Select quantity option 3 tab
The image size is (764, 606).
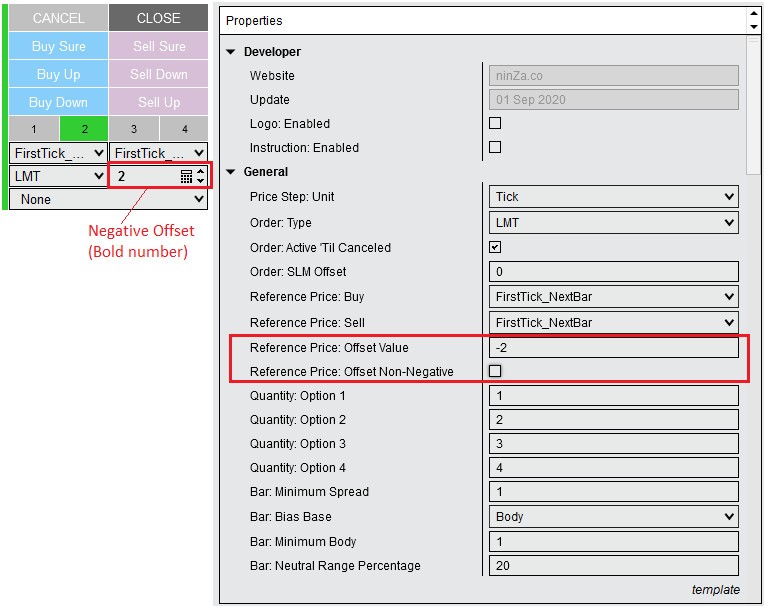(x=133, y=129)
